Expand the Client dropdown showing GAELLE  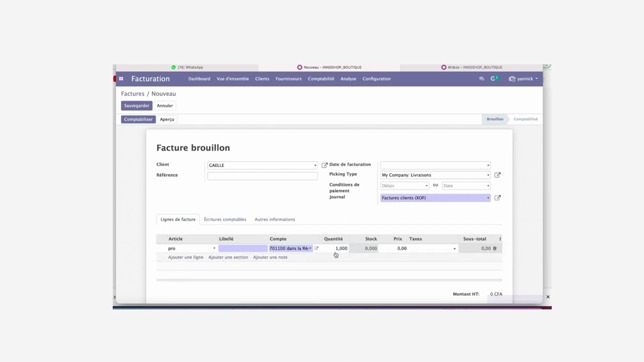(315, 165)
